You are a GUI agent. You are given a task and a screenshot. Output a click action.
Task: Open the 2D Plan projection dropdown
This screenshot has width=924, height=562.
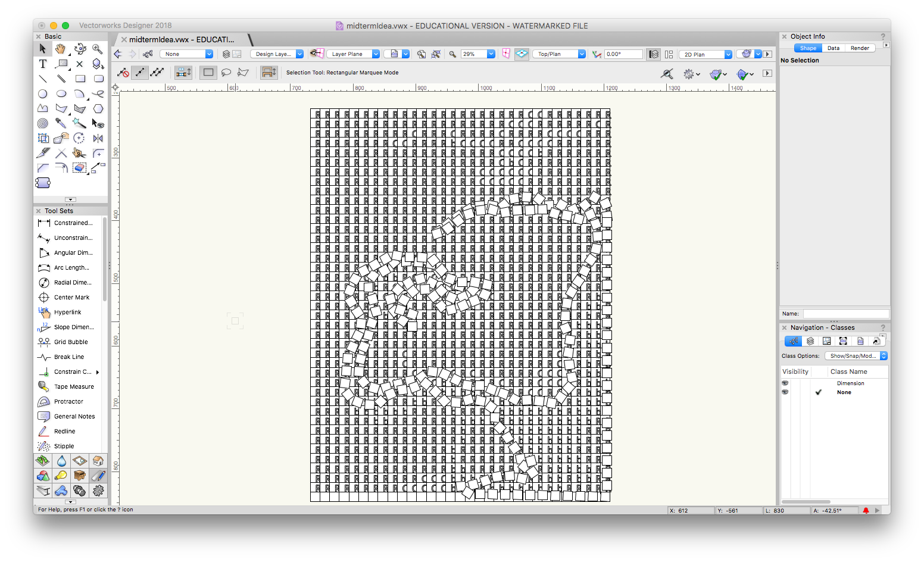(x=706, y=54)
